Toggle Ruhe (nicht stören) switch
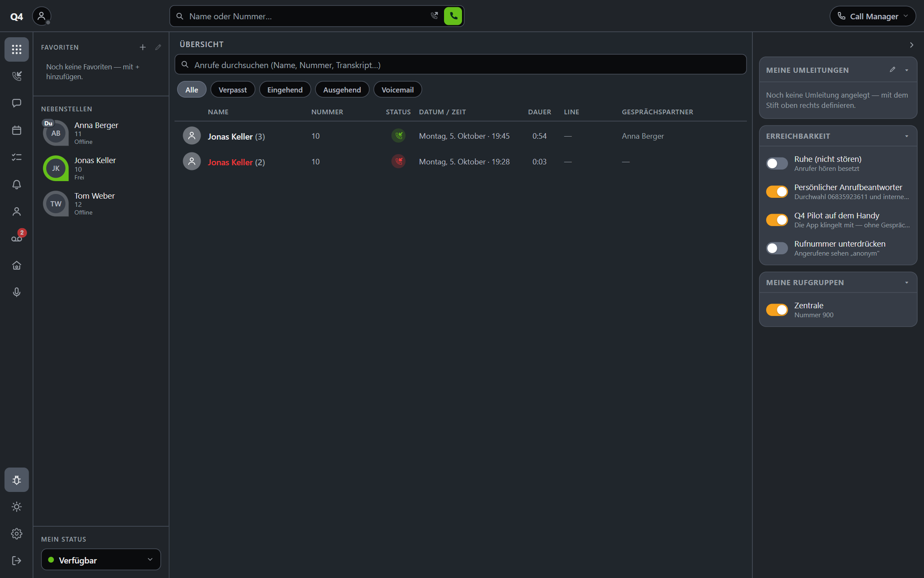This screenshot has height=578, width=924. [x=777, y=164]
